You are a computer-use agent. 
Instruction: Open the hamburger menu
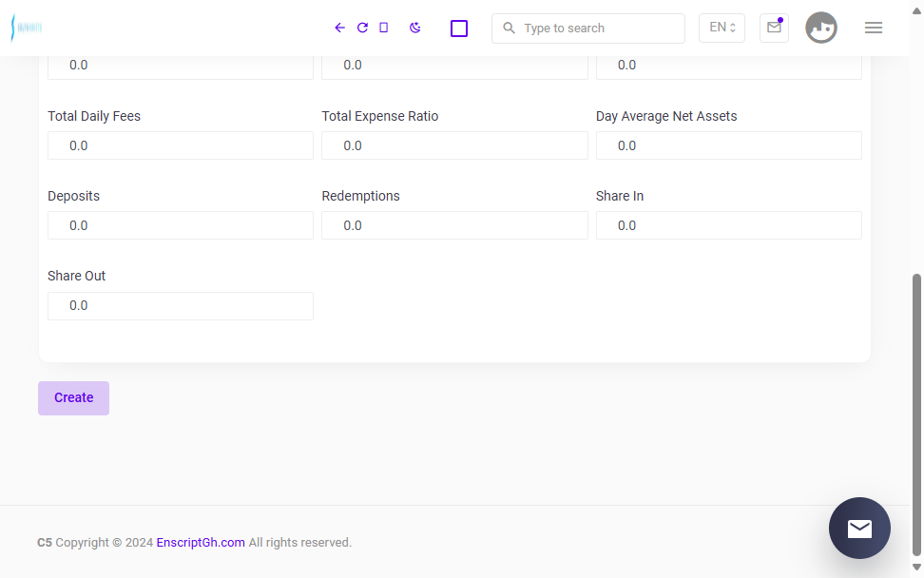[x=874, y=28]
